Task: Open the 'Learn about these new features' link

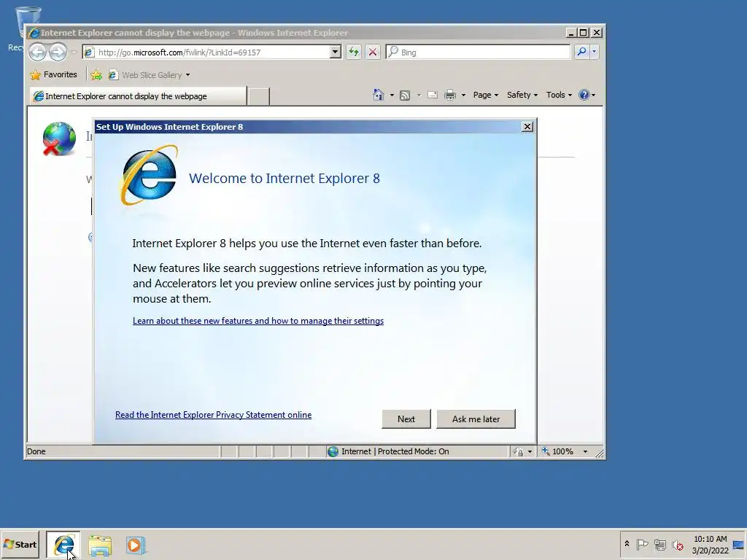Action: [x=258, y=321]
